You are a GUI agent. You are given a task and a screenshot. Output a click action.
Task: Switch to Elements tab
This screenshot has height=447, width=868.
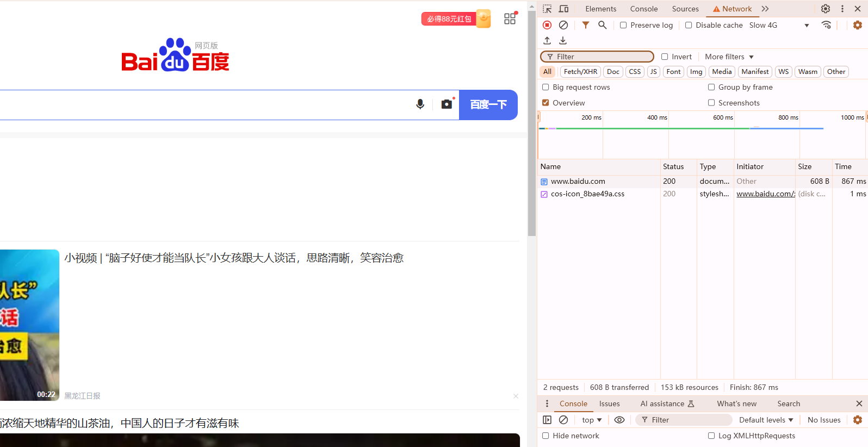601,9
